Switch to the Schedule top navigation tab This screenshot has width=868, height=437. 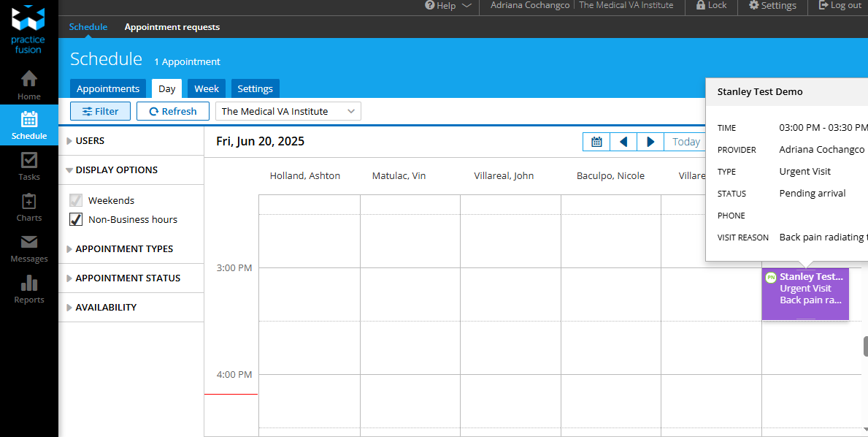coord(88,26)
